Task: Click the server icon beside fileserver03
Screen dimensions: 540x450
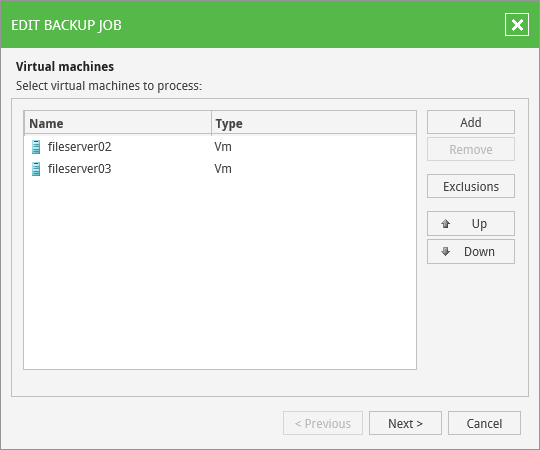Action: click(36, 169)
